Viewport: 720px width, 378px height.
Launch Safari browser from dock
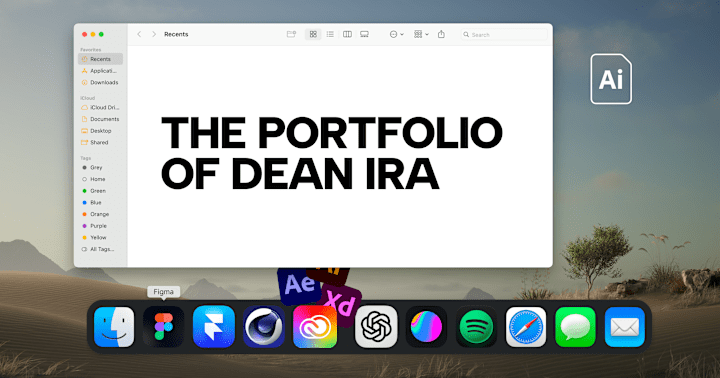[526, 327]
